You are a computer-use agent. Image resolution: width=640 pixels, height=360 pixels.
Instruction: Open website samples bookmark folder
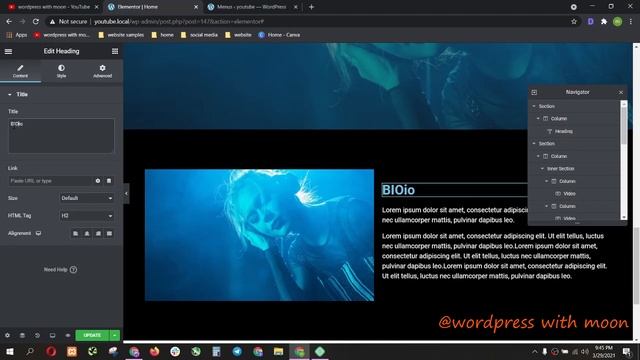[x=121, y=35]
